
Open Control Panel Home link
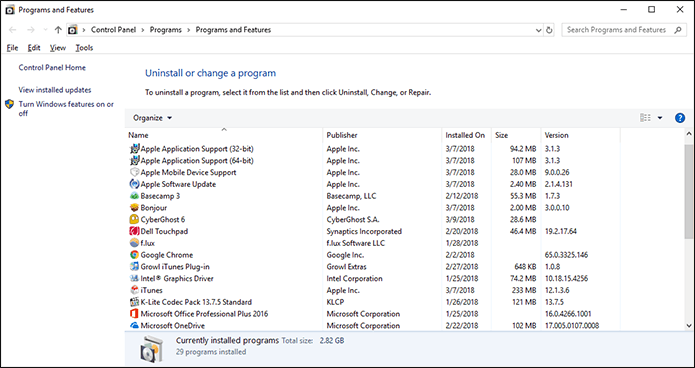[x=52, y=67]
